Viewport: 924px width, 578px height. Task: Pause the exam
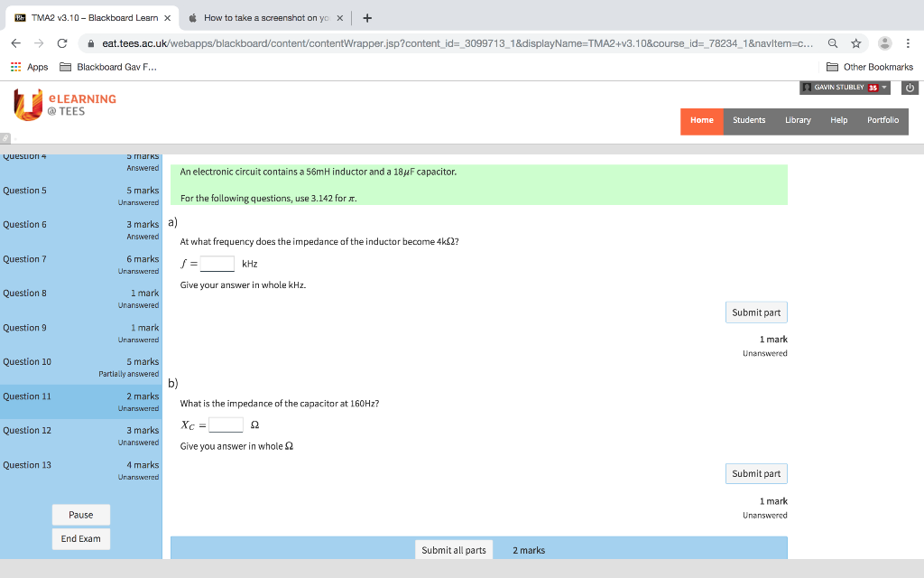pyautogui.click(x=80, y=515)
